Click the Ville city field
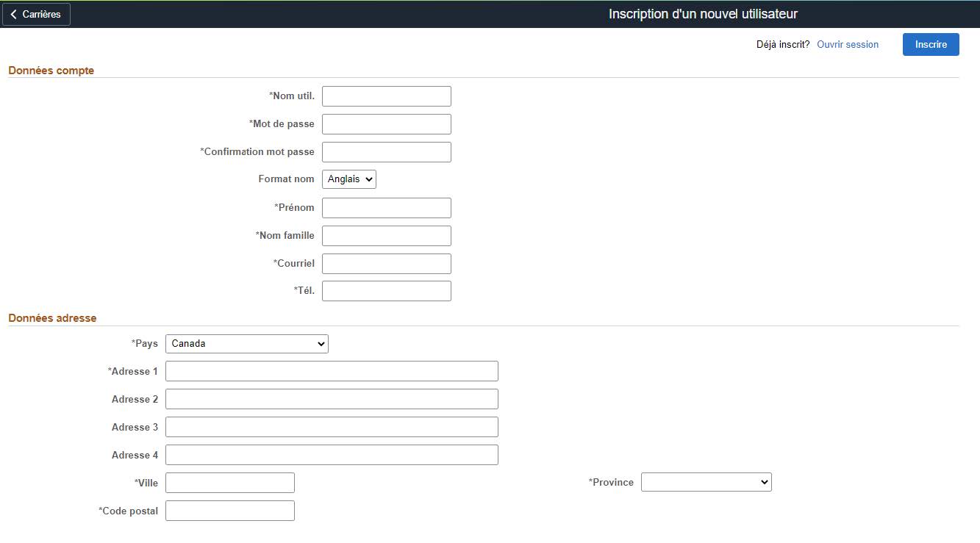 coord(229,483)
